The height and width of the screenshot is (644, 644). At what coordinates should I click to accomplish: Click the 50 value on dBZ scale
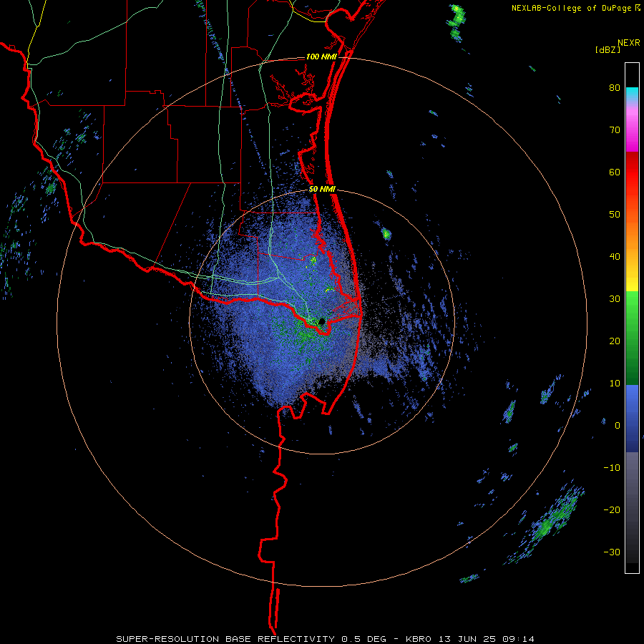[x=615, y=215]
